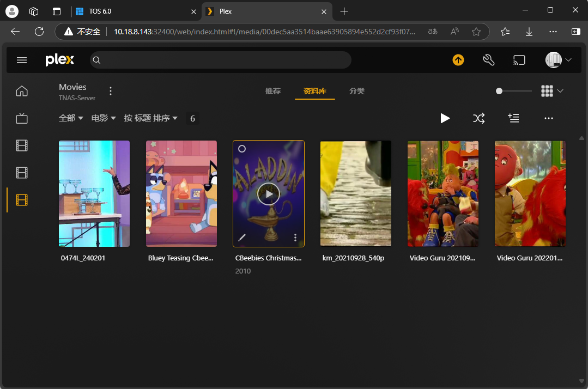
Task: Play the CBeebies Christmas Aladdin video
Action: pyautogui.click(x=269, y=194)
